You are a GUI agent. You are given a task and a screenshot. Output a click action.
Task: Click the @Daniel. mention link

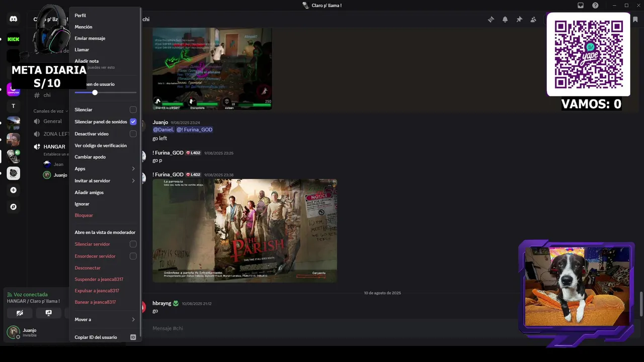point(164,130)
